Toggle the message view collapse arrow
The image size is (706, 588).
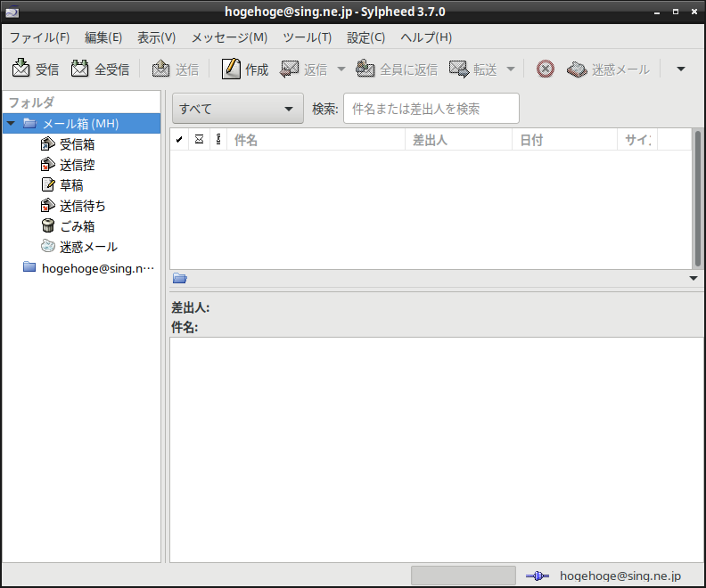tap(694, 279)
